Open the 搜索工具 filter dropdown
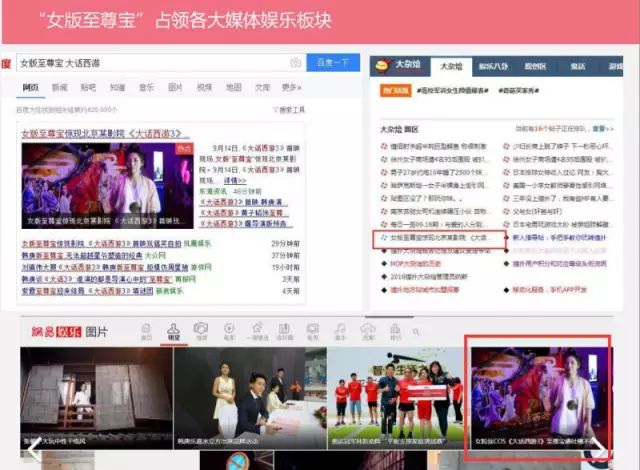The image size is (640, 470). coord(289,109)
